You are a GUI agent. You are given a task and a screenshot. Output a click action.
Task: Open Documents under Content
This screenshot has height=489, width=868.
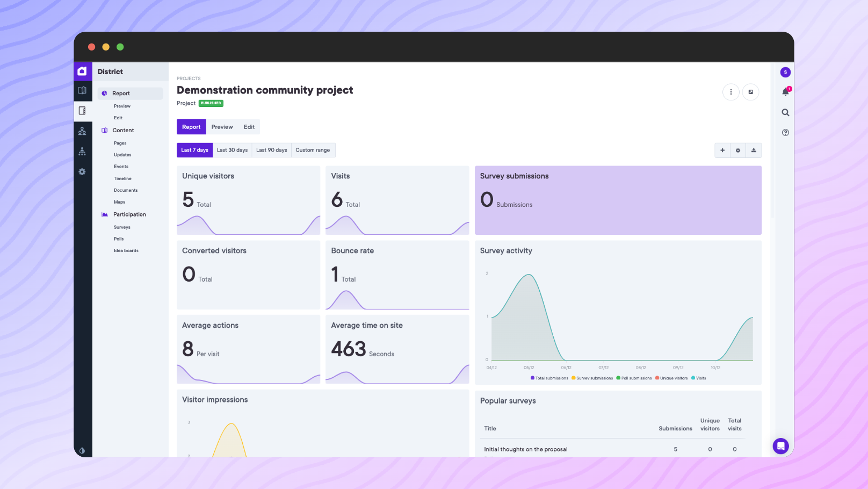(x=126, y=190)
